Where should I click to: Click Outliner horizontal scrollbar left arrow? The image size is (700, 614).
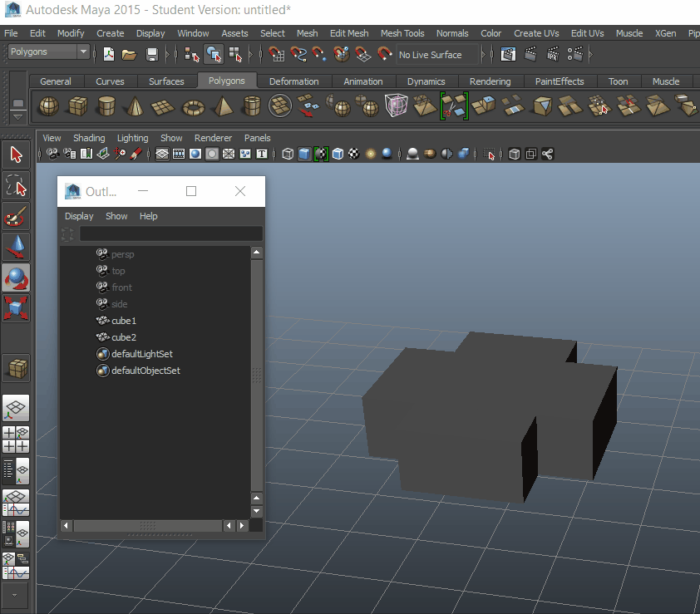pos(66,526)
